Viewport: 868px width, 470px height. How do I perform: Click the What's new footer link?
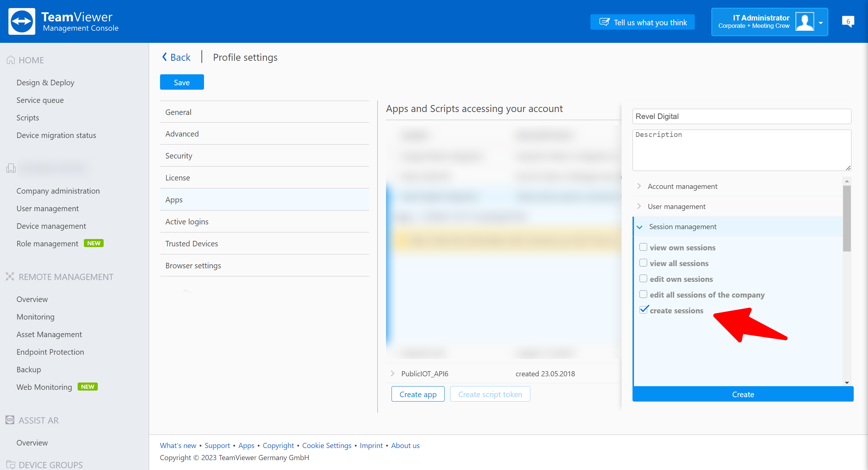tap(178, 445)
